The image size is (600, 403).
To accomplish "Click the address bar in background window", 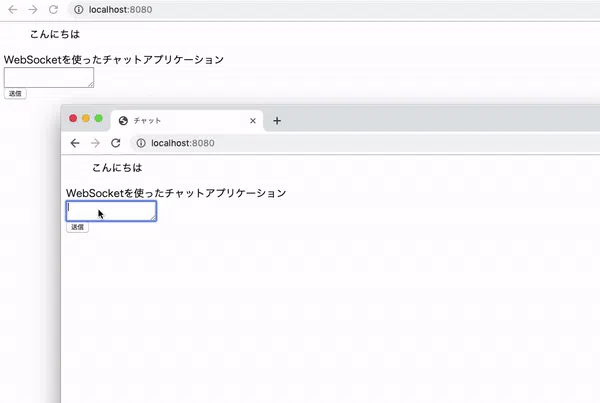I will tap(334, 10).
